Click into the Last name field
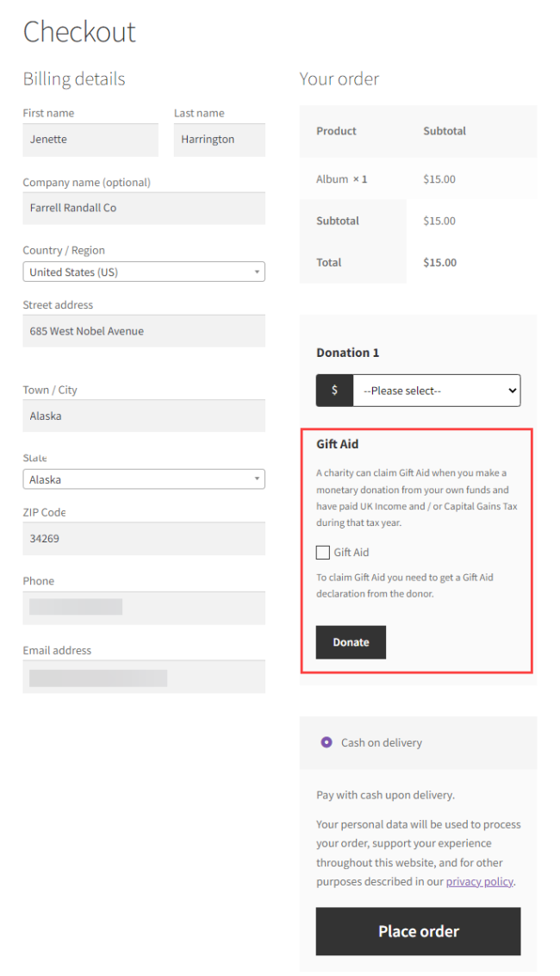 pyautogui.click(x=219, y=140)
